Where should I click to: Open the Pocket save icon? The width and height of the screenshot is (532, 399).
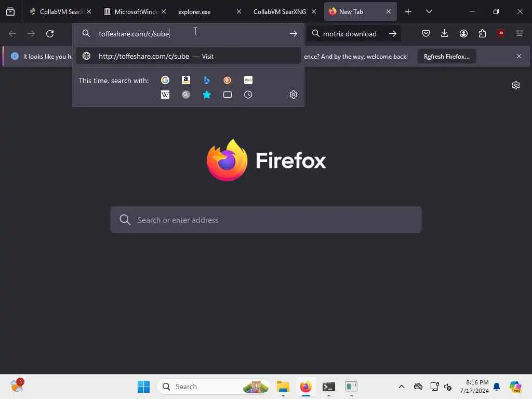pos(426,33)
